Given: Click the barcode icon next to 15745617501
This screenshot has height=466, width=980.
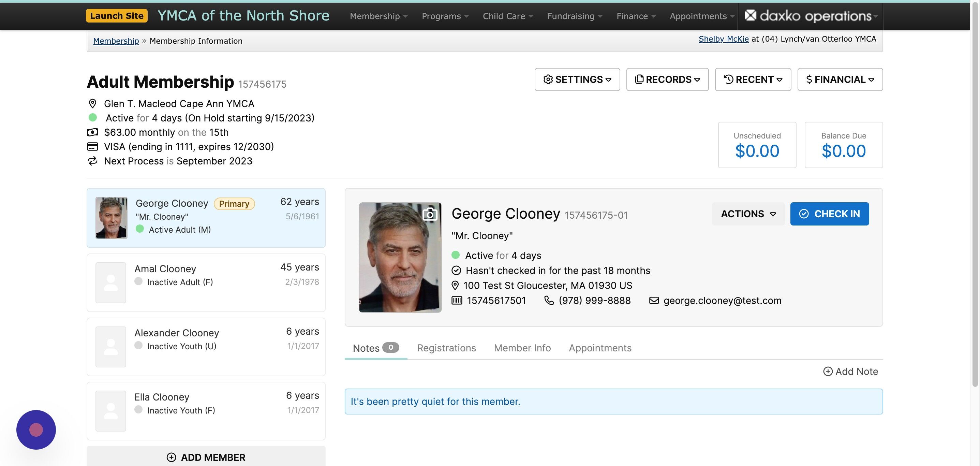Looking at the screenshot, I should click(x=457, y=301).
